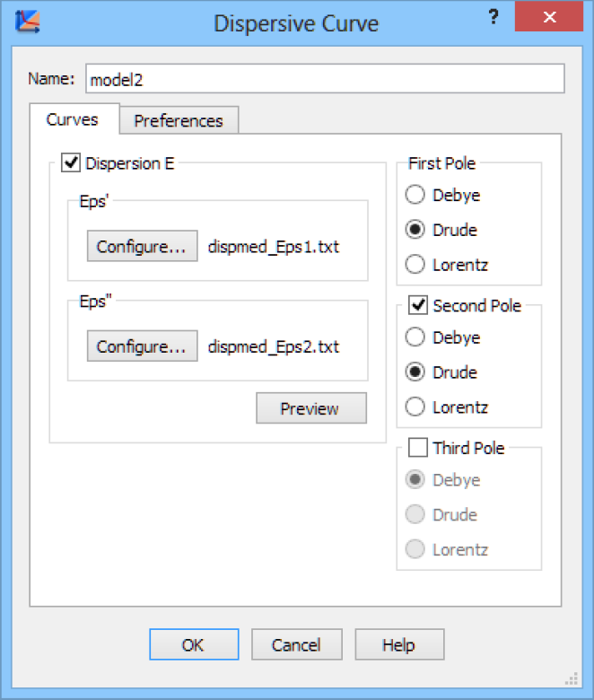Configure the Eps' curve file

pos(142,247)
